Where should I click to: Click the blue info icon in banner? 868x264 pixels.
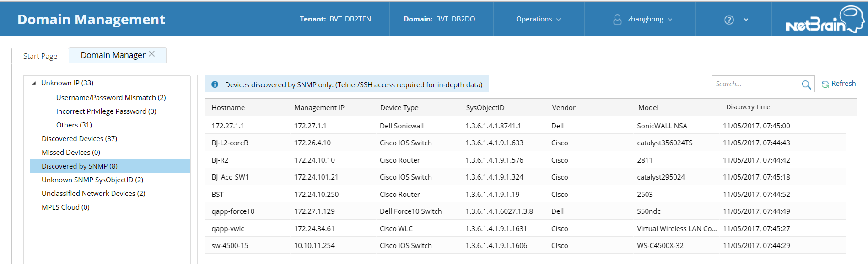pos(215,84)
